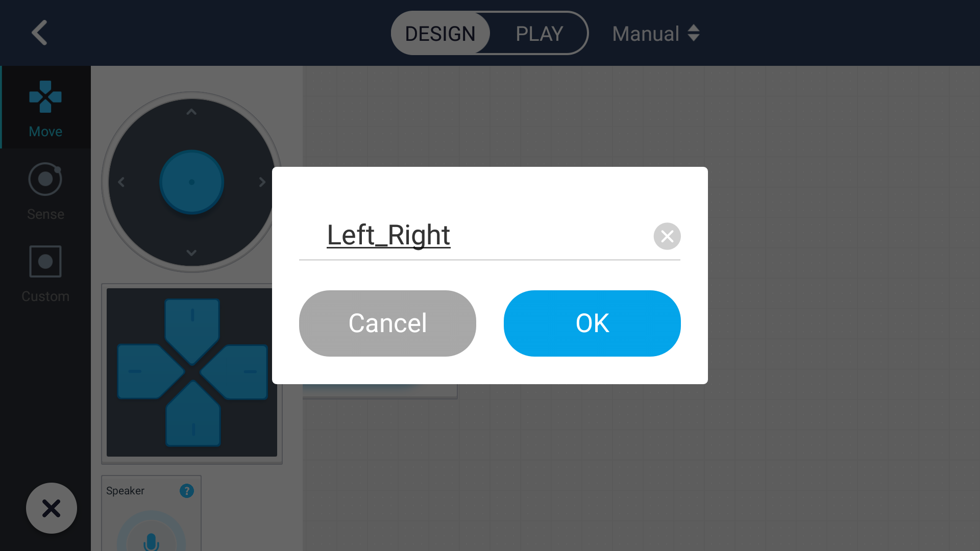
Task: Close the widget panel with X button
Action: point(52,508)
